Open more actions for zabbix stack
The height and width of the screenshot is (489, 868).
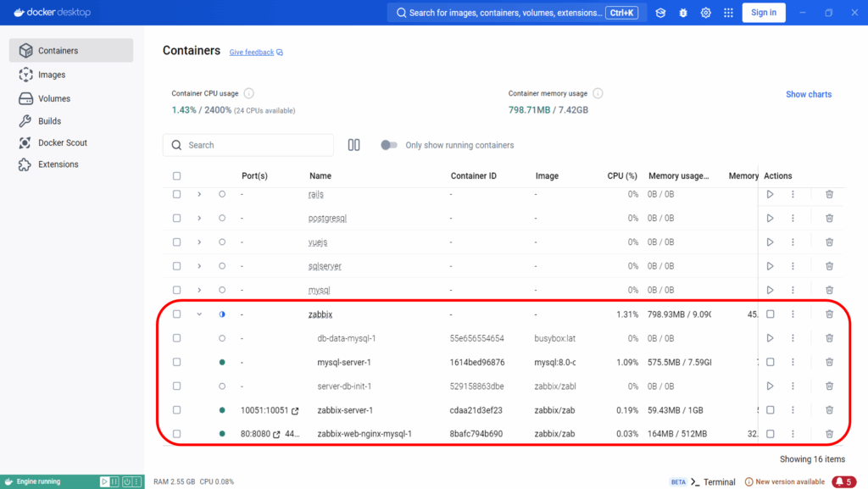point(793,314)
